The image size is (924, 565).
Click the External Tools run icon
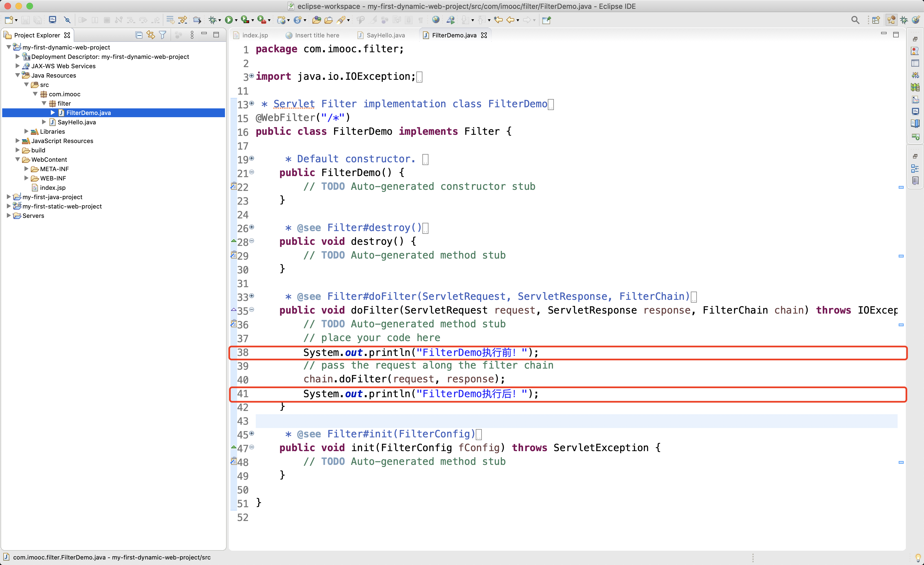pyautogui.click(x=262, y=20)
